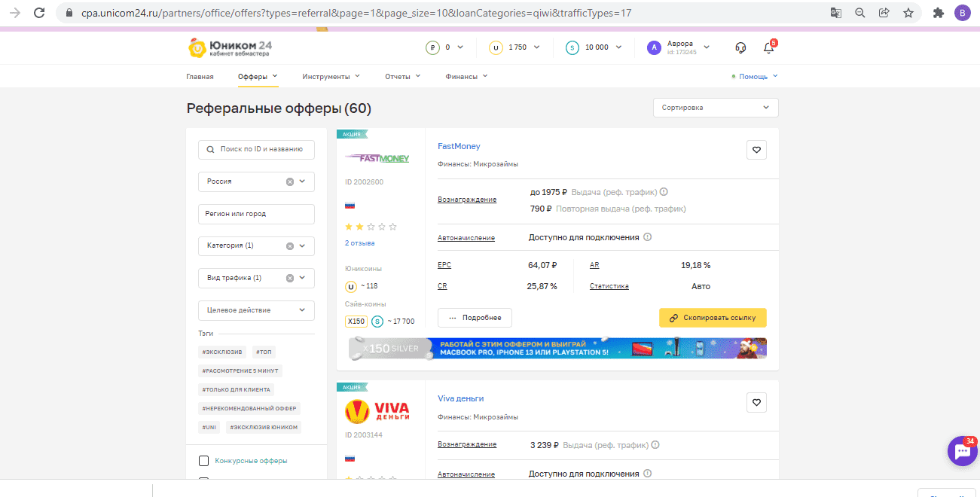The height and width of the screenshot is (497, 980).
Task: Click info icon near Выдача (реф. трафик) 1975
Action: coord(664,192)
